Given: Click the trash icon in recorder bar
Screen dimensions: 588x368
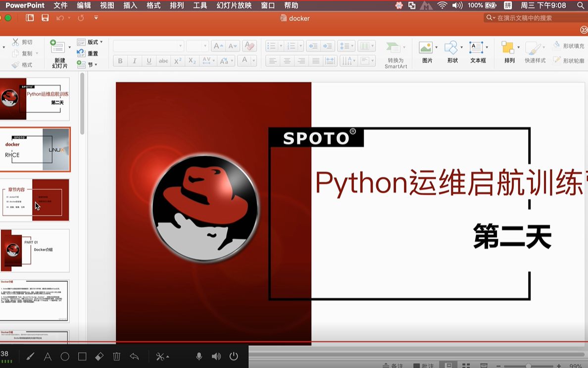Looking at the screenshot, I should click(x=117, y=357).
